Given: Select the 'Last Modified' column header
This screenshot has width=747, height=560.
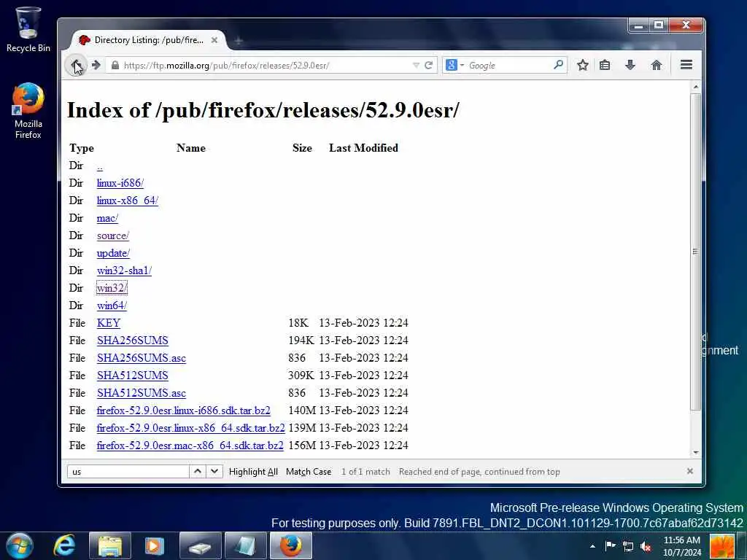Looking at the screenshot, I should tap(363, 148).
